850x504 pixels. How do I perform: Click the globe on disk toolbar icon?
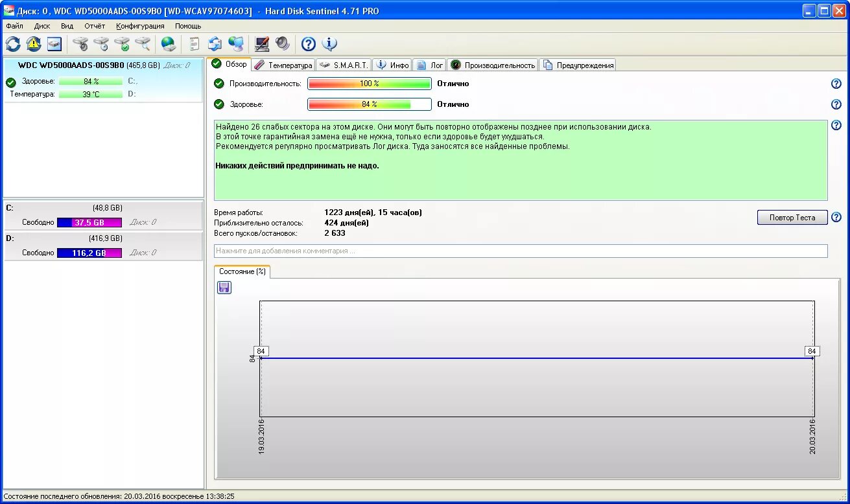click(169, 44)
